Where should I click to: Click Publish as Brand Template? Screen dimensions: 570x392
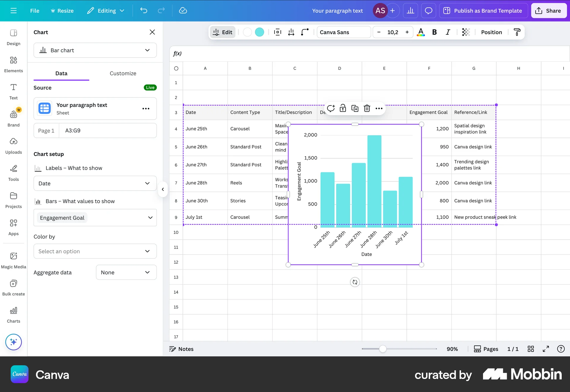(483, 11)
